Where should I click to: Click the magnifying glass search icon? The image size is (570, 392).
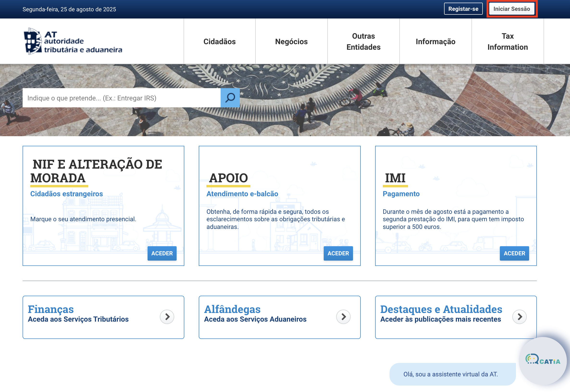pos(230,98)
